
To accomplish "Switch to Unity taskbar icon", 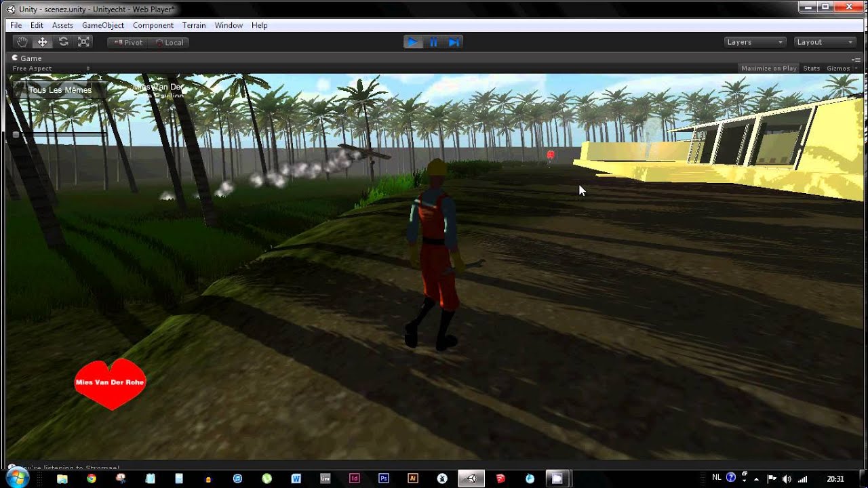I will 471,479.
